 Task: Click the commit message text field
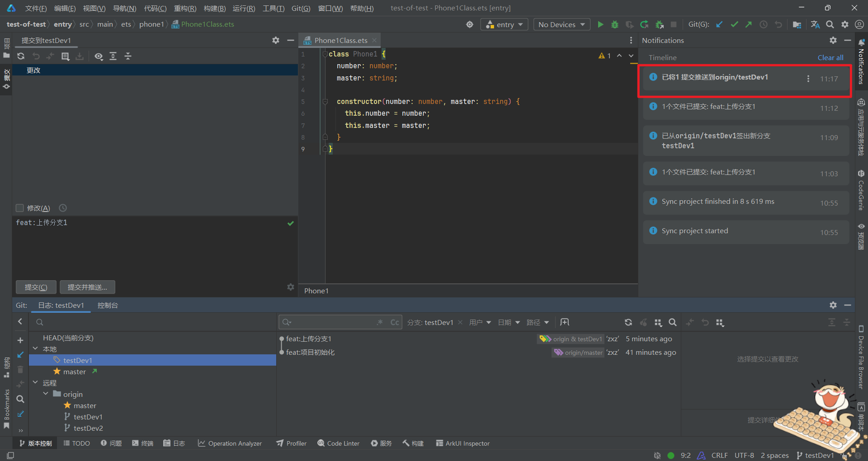(155, 246)
